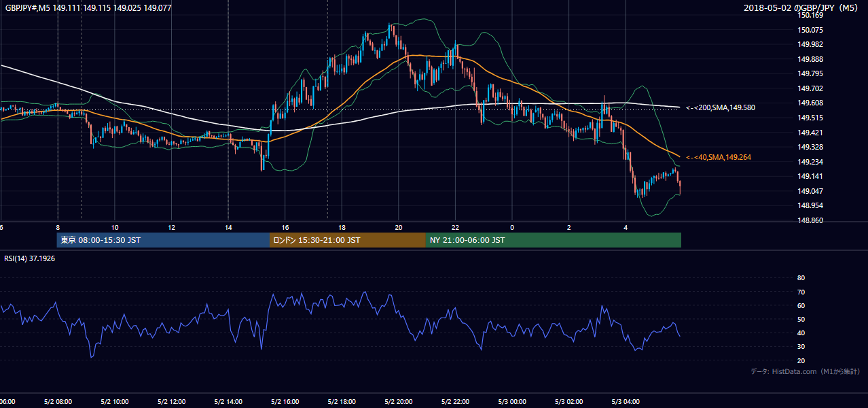Select the NY 21:00-06:00 JST session bar
This screenshot has width=868, height=408.
tap(554, 240)
